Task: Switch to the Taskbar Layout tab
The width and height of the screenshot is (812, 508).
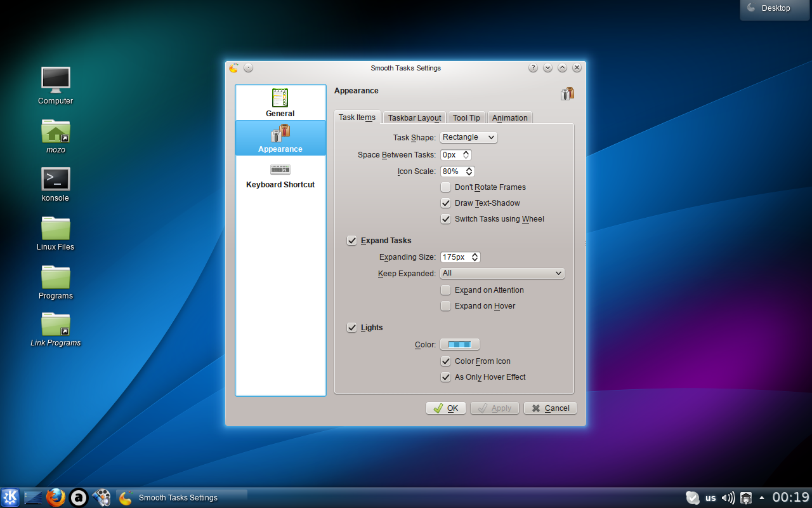Action: tap(414, 117)
